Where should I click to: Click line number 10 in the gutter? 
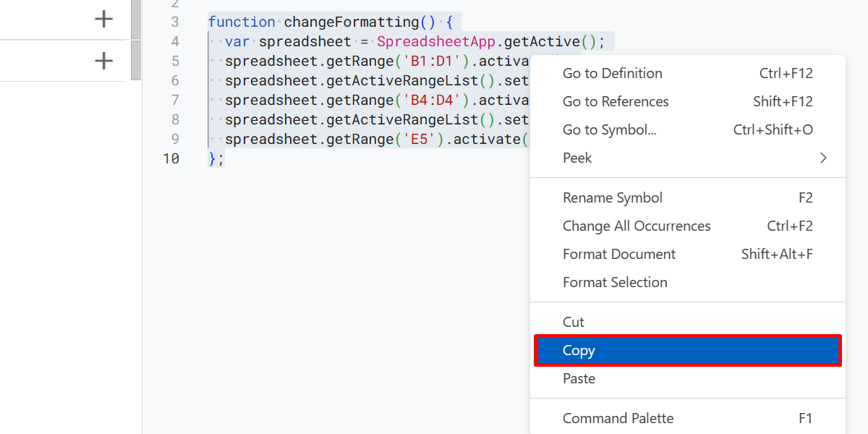tap(171, 158)
